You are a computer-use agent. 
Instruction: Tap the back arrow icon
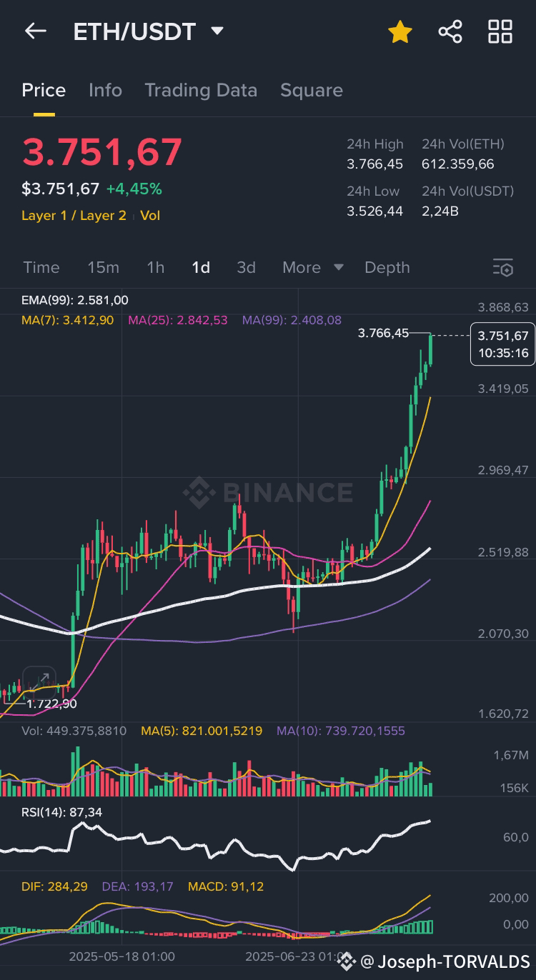coord(35,31)
